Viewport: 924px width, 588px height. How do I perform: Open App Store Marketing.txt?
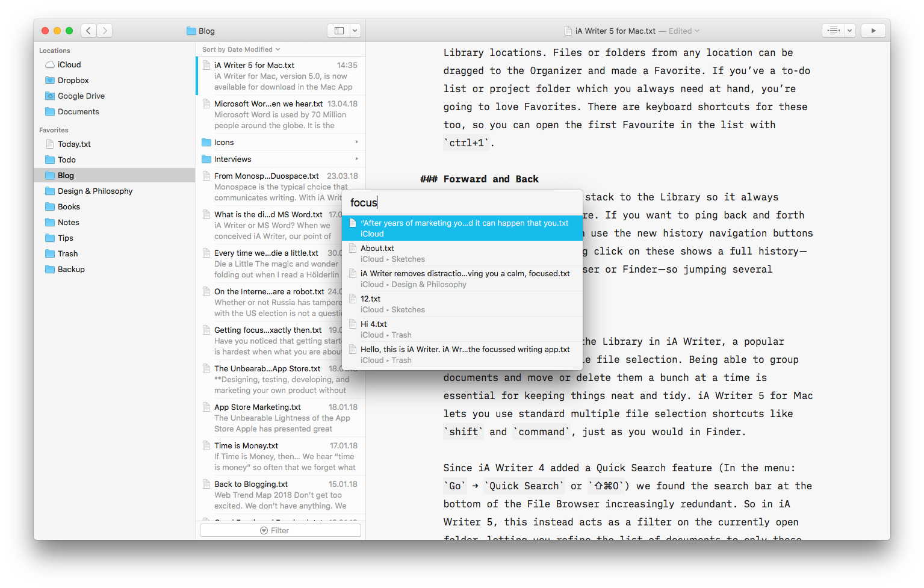click(281, 418)
